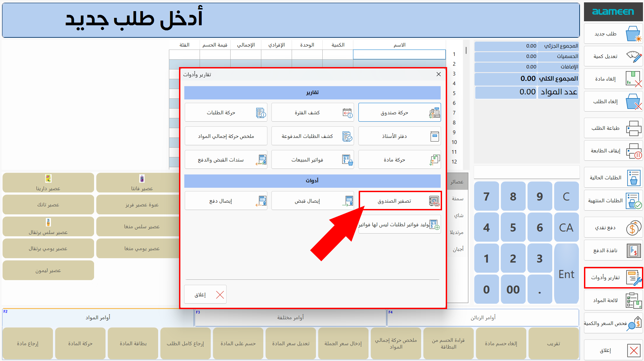Click the cash payment icon (دفع نقدي)

coord(634,228)
